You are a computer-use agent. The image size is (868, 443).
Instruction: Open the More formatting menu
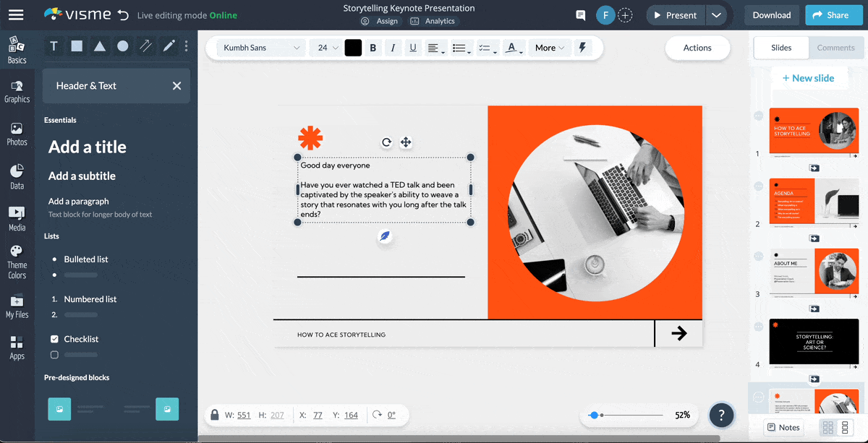550,47
